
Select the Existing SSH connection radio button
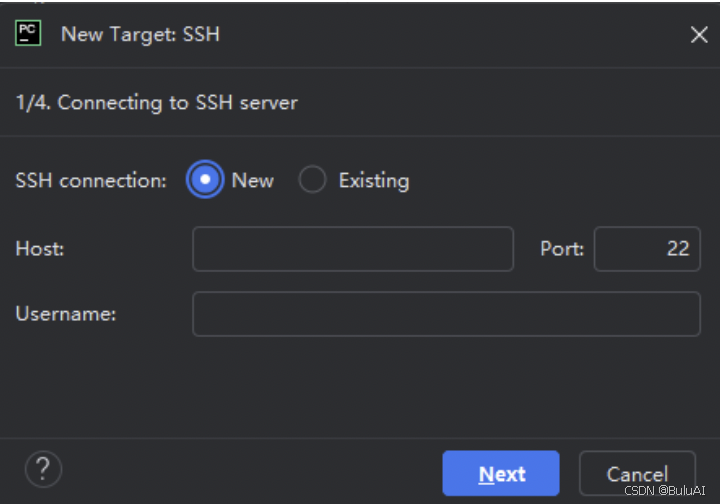pyautogui.click(x=312, y=179)
